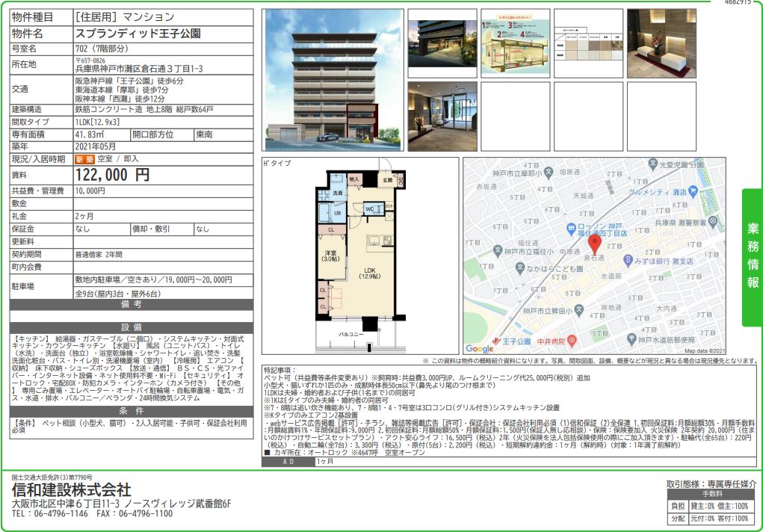Click the 王子公園 station icon on the map
The width and height of the screenshot is (763, 532).
point(497,341)
